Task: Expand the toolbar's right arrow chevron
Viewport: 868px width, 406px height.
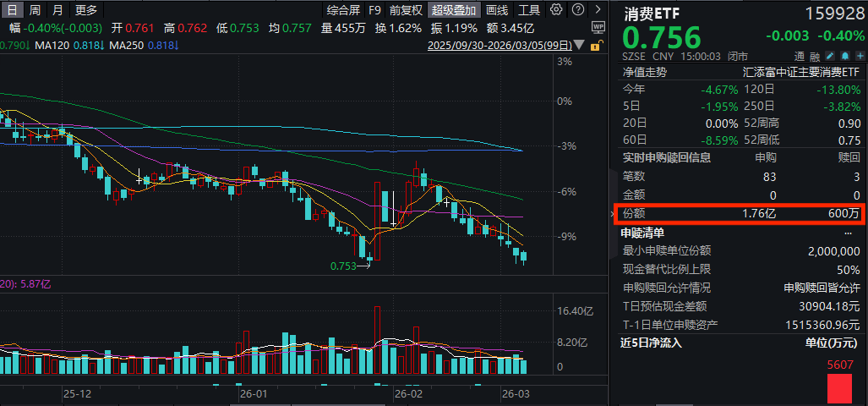Action: (x=597, y=10)
